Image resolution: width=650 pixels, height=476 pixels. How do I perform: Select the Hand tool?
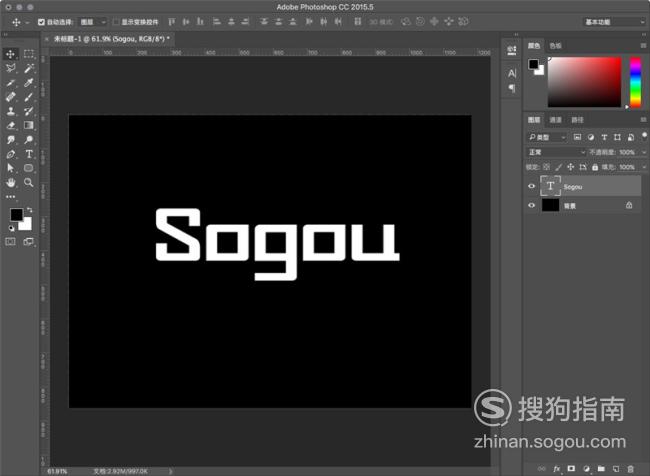pos(11,182)
